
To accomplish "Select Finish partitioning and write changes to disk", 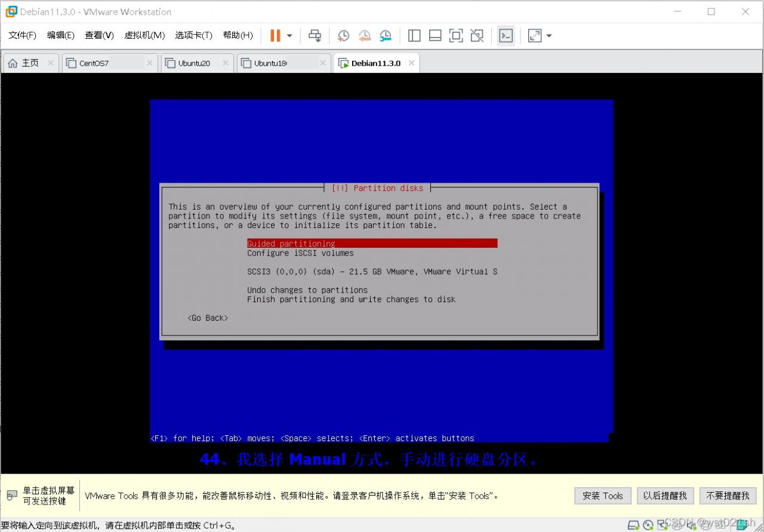I will (x=351, y=299).
